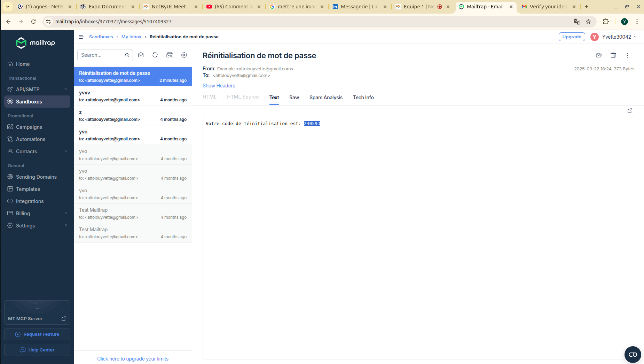This screenshot has height=364, width=644.
Task: Delete this message with trash icon
Action: click(613, 55)
